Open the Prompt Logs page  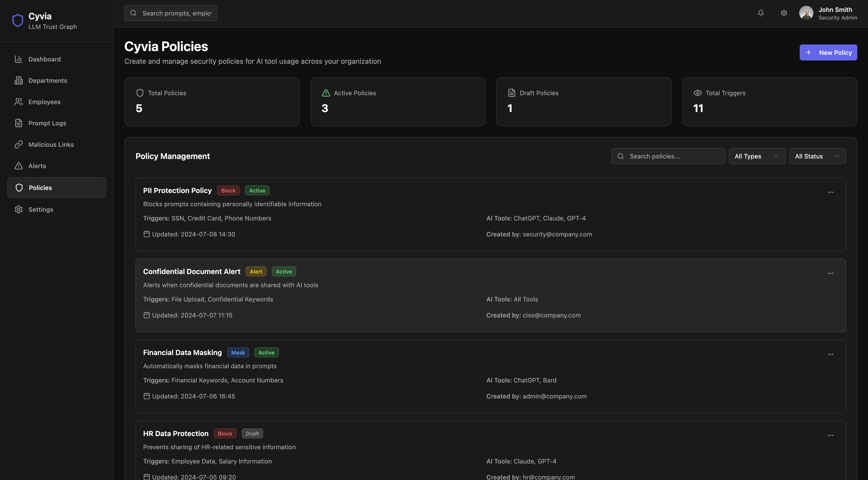pyautogui.click(x=47, y=123)
